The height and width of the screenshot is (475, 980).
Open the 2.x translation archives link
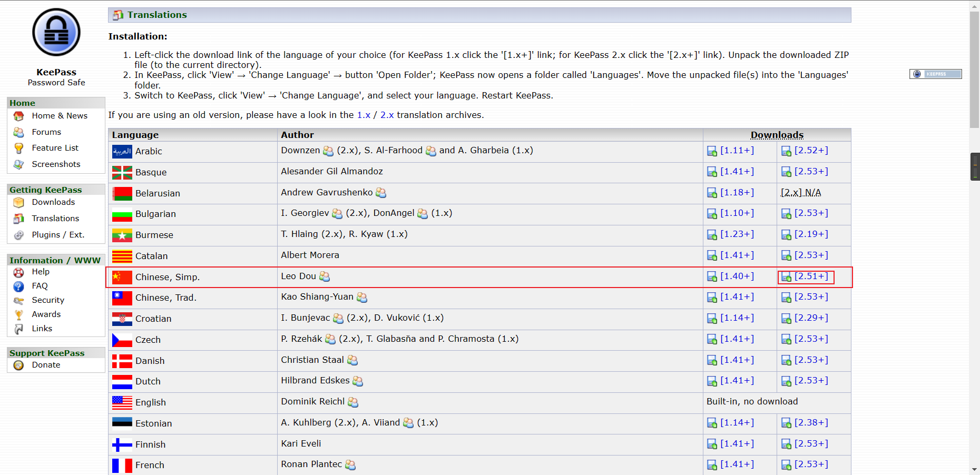coord(387,115)
